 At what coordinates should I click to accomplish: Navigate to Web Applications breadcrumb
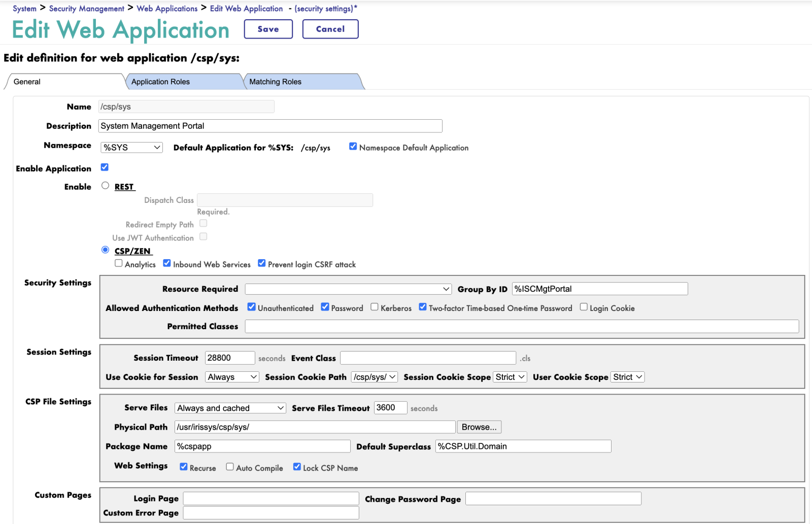167,9
